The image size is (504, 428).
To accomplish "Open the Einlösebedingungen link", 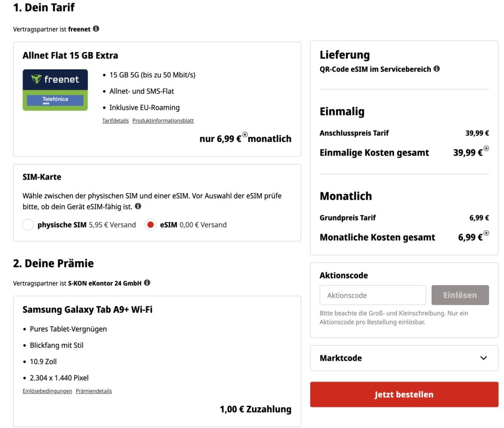I will point(47,391).
